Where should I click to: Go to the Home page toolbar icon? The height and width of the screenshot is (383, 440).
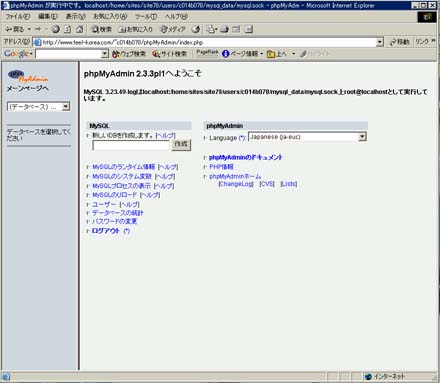(79, 29)
